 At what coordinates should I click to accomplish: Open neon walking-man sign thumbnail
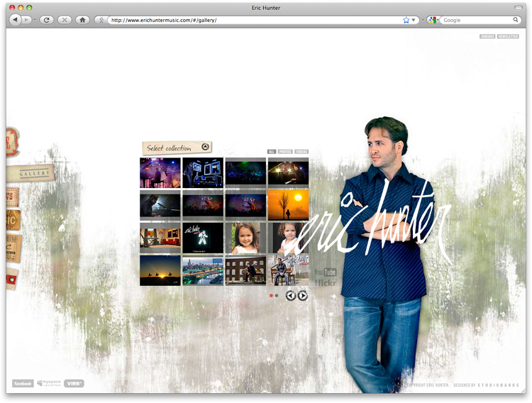click(203, 238)
